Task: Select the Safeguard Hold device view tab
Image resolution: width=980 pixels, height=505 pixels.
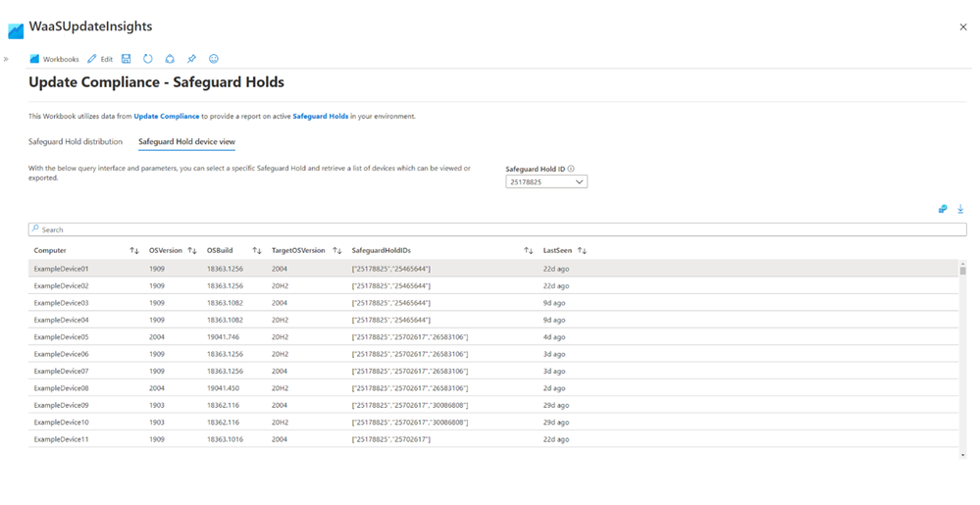Action: (x=186, y=142)
